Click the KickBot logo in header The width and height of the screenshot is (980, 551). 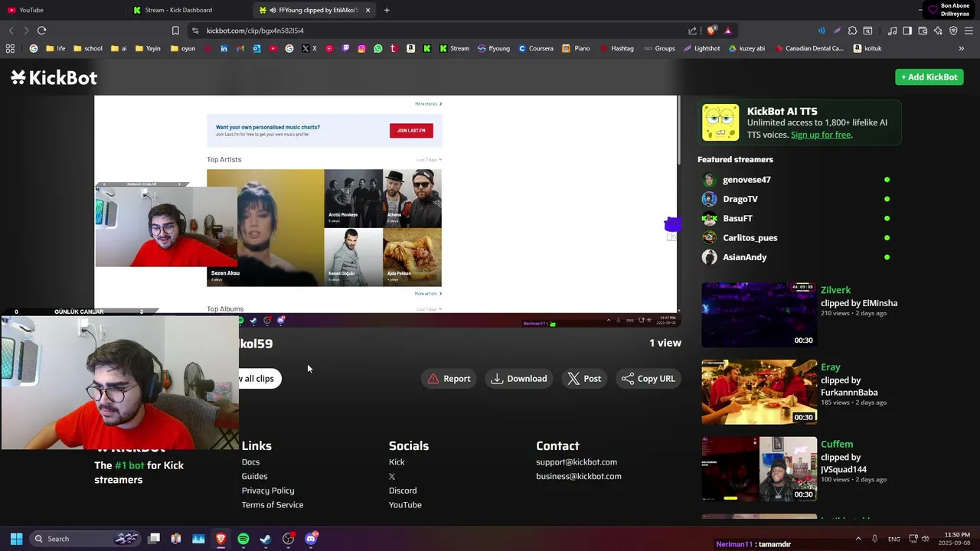coord(54,77)
